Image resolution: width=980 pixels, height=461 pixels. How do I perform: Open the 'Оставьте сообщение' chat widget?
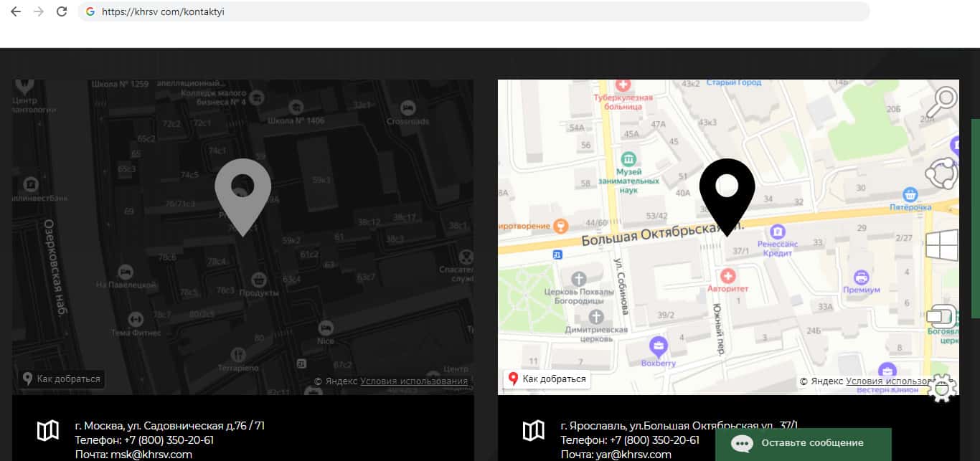[803, 443]
